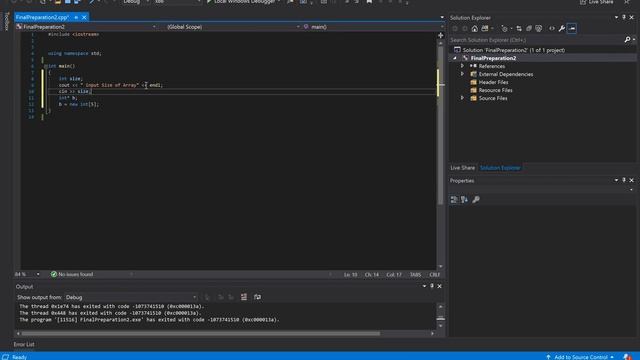640x360 pixels.
Task: Select the Solution 'FinalPreparation2' node
Action: [513, 50]
